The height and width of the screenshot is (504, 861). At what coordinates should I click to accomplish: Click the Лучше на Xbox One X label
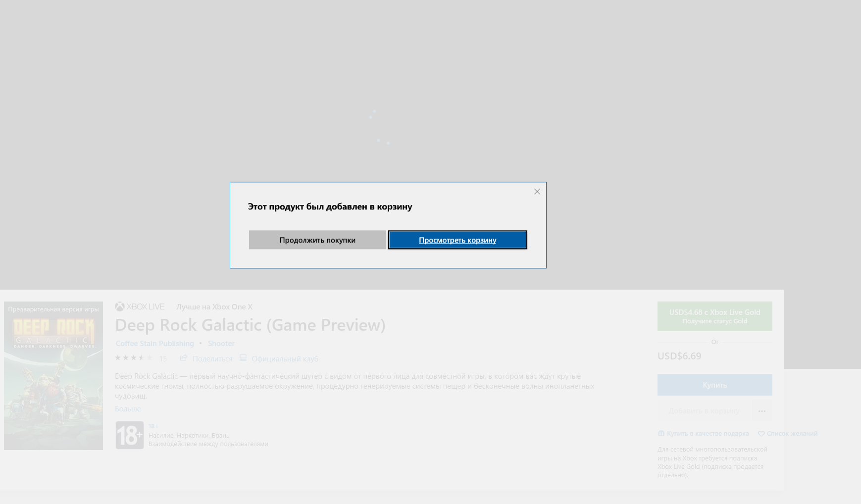pos(214,306)
